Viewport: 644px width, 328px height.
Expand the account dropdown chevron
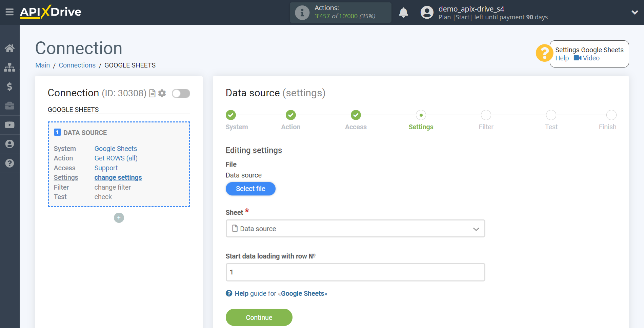click(635, 13)
